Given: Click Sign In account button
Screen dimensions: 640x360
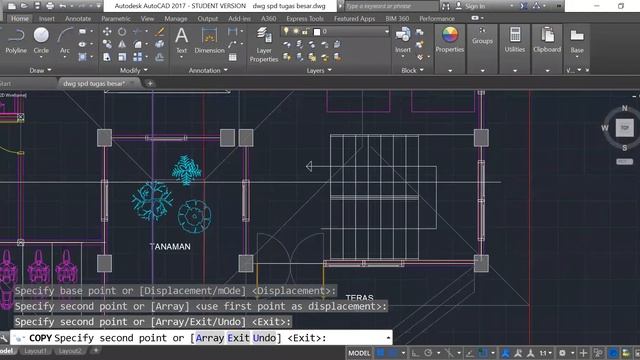Looking at the screenshot, I should (470, 6).
